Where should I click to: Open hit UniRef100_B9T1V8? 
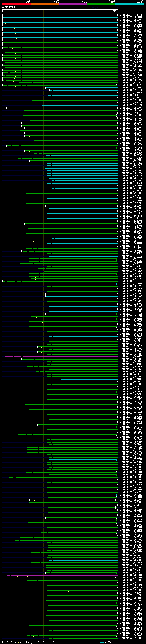point(131,27)
